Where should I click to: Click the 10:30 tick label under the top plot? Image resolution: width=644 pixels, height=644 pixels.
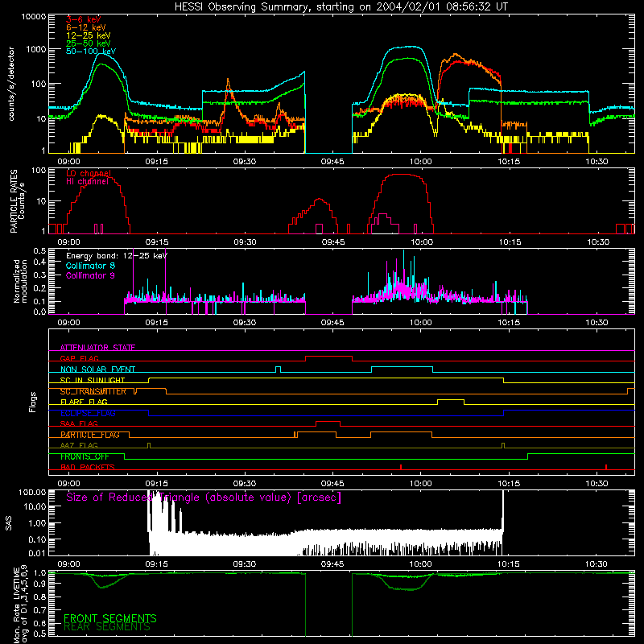pos(597,162)
